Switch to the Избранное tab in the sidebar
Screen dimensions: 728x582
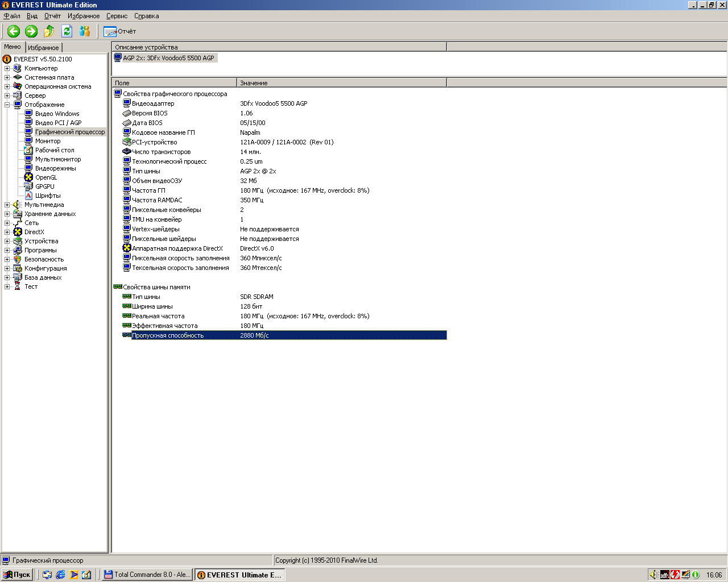click(43, 48)
